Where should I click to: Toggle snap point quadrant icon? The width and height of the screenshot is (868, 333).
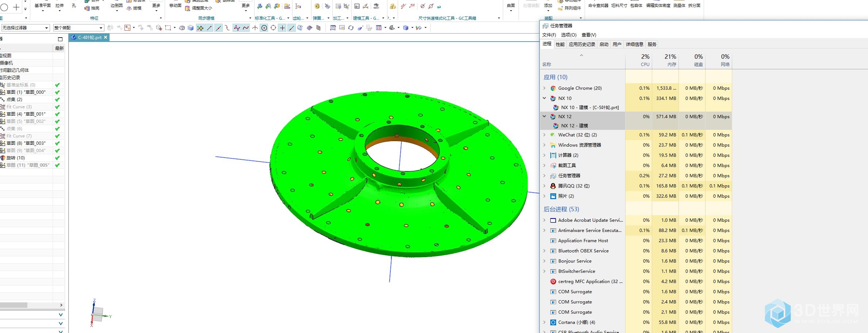[273, 28]
